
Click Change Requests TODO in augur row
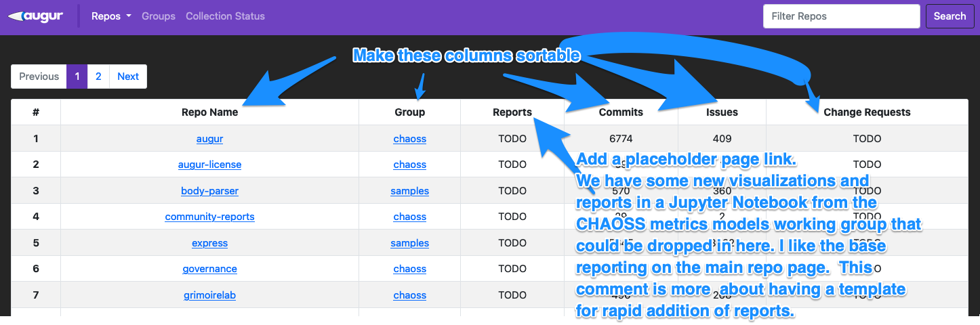click(x=867, y=139)
